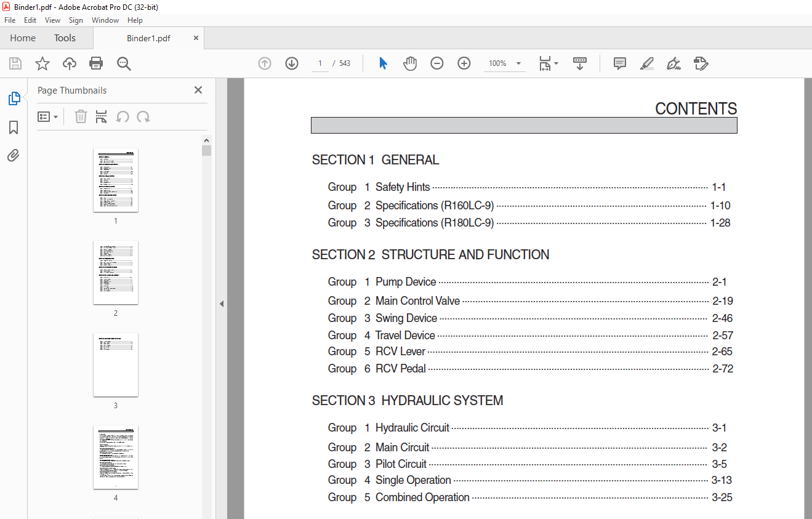Screen dimensions: 812x519
Task: Open the Edit menu
Action: coord(30,20)
